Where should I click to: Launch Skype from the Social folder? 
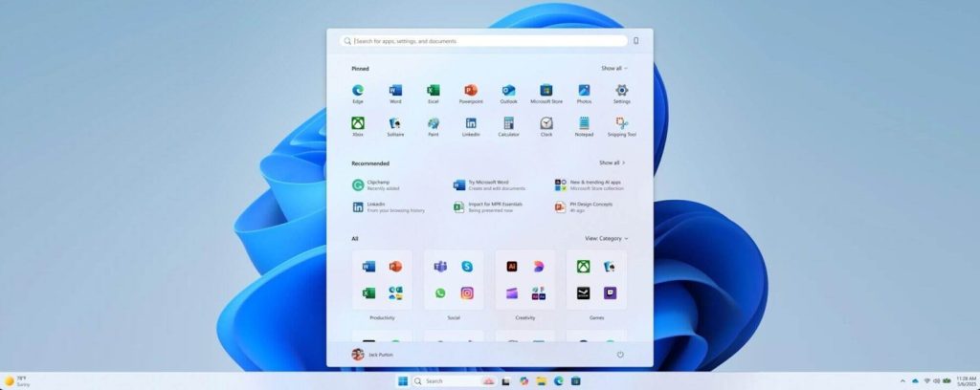pos(467,267)
